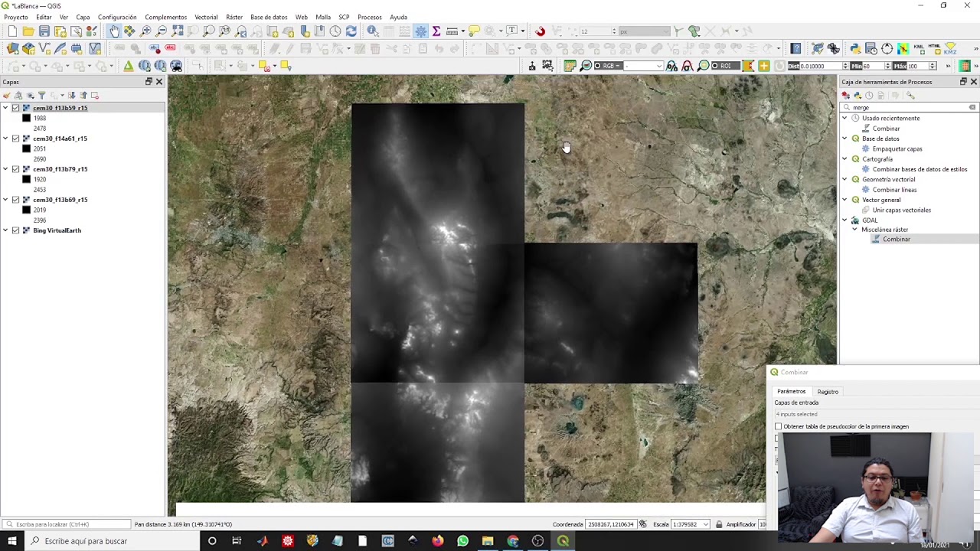
Task: Enable 'Obtener tabla de pseudocolor' checkbox
Action: coord(779,426)
